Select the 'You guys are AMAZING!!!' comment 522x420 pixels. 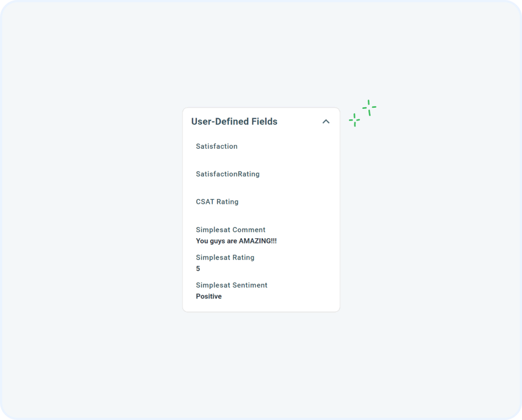pyautogui.click(x=236, y=241)
